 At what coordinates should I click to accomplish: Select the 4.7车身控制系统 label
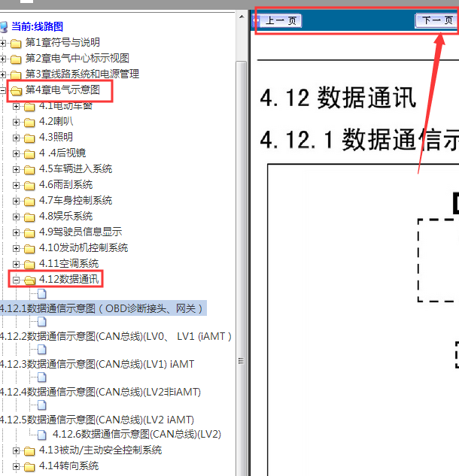(x=76, y=201)
